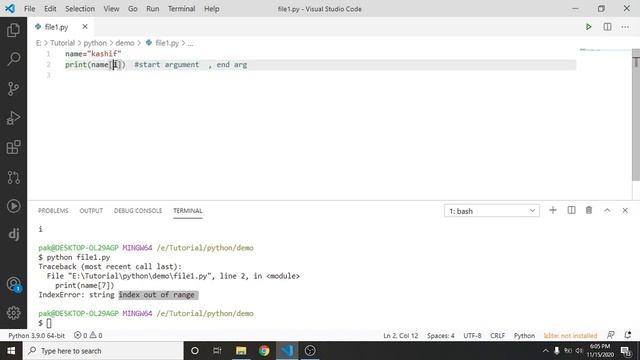Image resolution: width=640 pixels, height=360 pixels.
Task: Open the View menu
Action: [x=111, y=9]
